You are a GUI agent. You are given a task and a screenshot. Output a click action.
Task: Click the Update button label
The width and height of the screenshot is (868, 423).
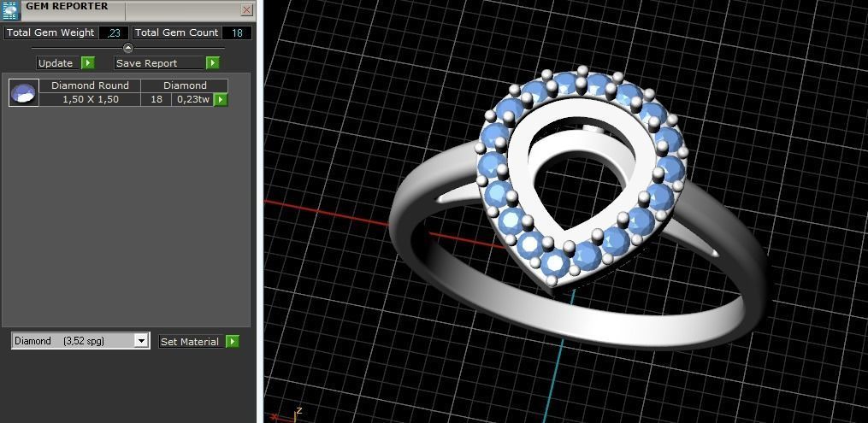(56, 63)
